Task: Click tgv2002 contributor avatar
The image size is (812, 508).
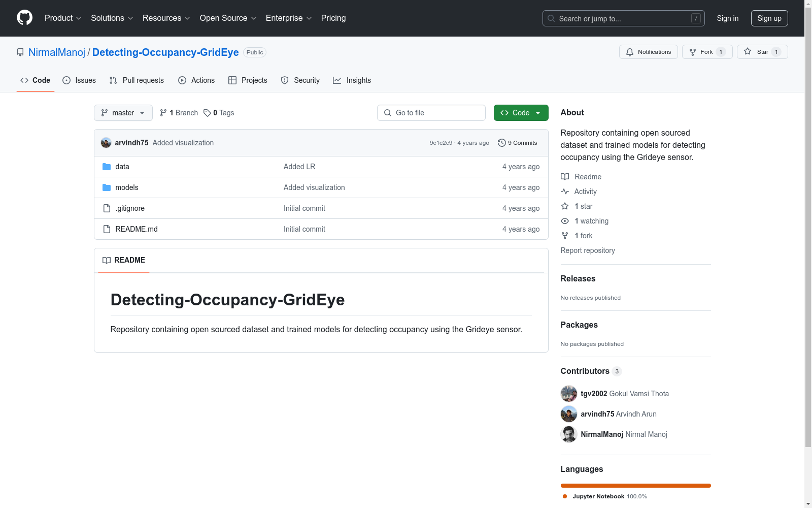Action: click(569, 394)
